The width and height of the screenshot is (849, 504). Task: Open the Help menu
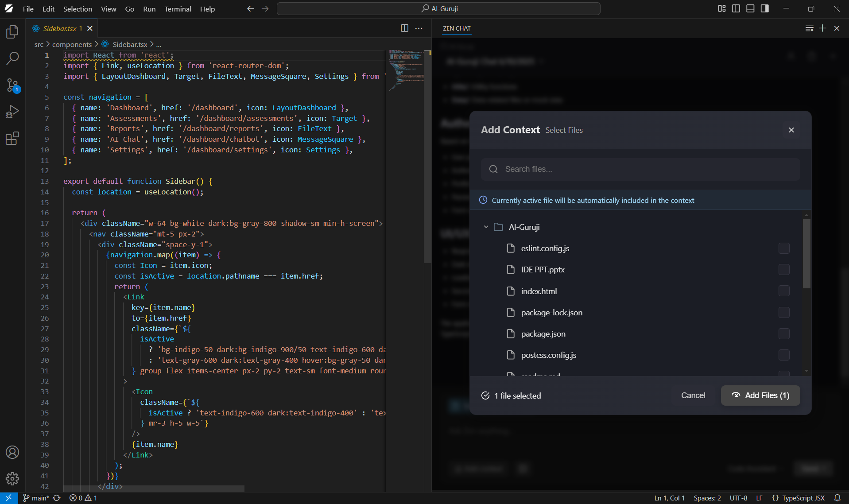click(x=207, y=9)
